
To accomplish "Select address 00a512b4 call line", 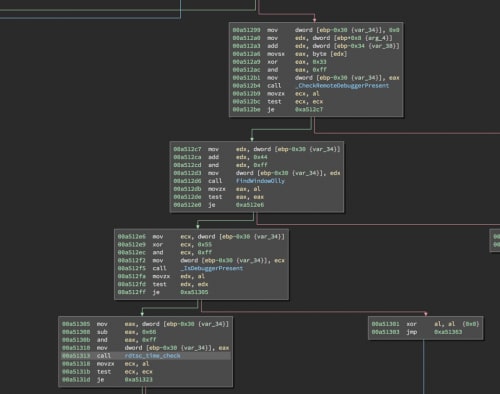I will tap(247, 86).
